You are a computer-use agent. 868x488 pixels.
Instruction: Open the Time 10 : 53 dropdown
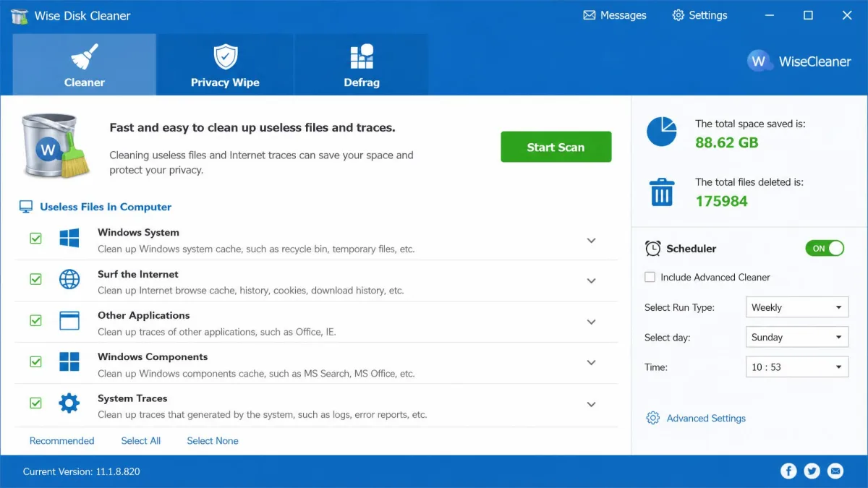click(x=797, y=367)
